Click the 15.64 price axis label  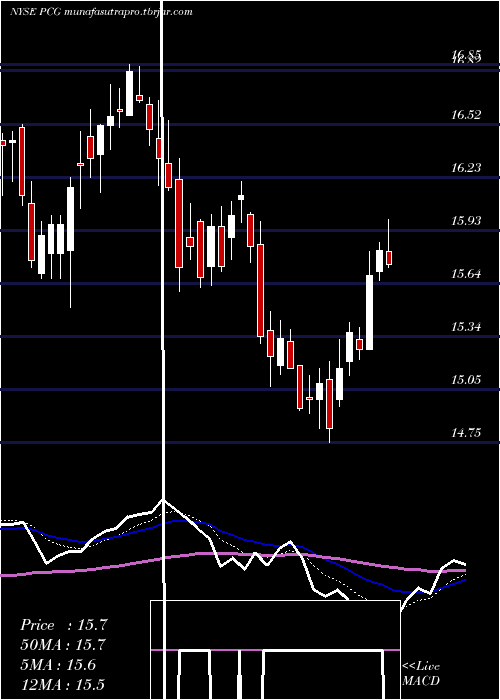(466, 274)
